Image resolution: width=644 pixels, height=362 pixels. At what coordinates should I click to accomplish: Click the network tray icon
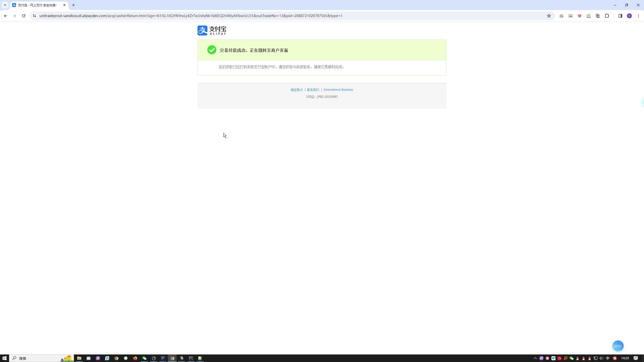(596, 358)
